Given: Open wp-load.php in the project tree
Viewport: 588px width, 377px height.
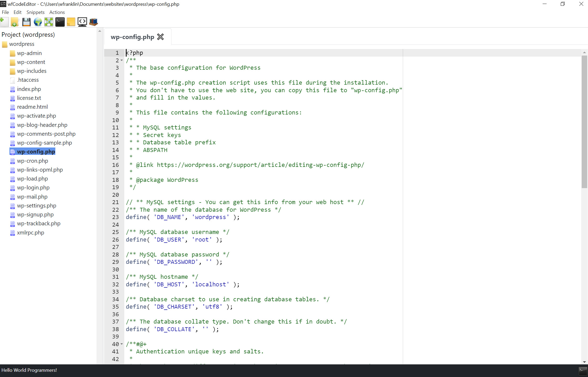Looking at the screenshot, I should coord(33,179).
